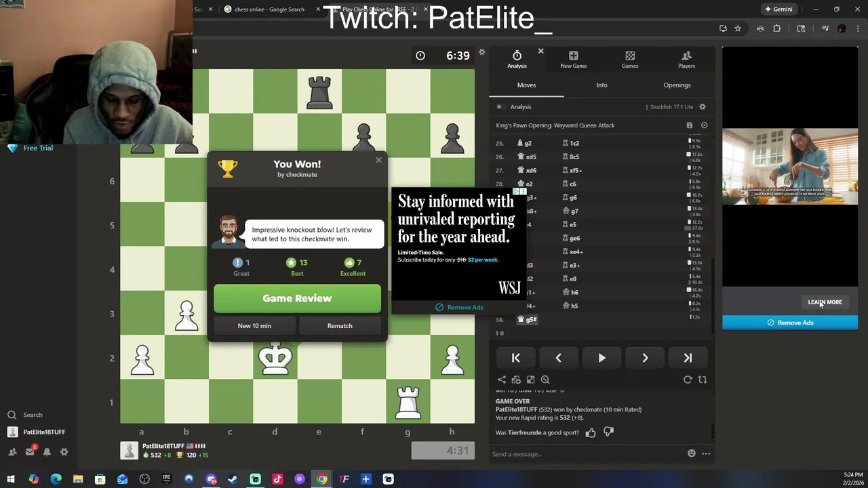Click the Gemini button in Chrome

[778, 9]
